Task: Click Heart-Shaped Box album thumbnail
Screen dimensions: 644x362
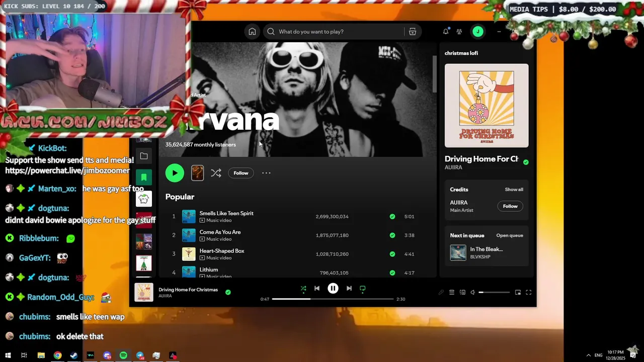Action: [189, 254]
